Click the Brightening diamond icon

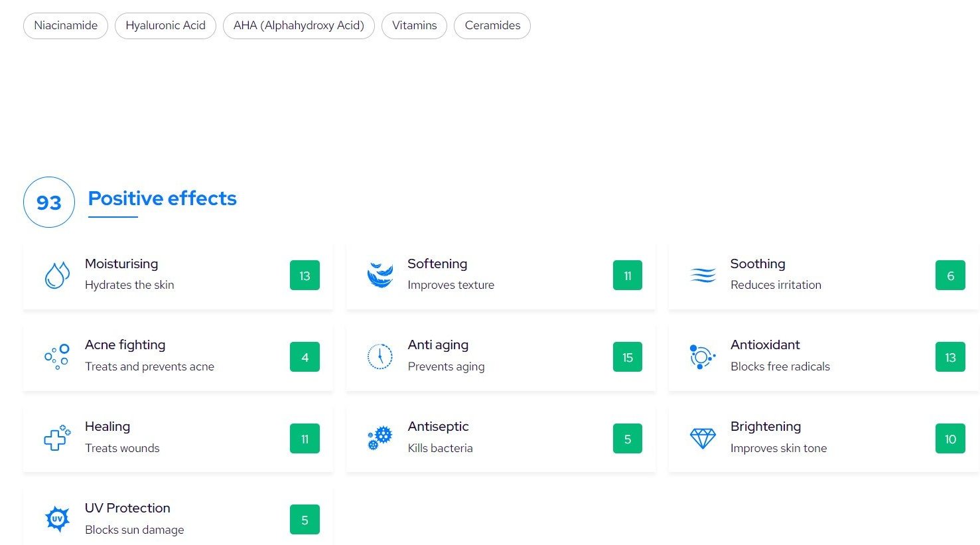[x=703, y=438]
